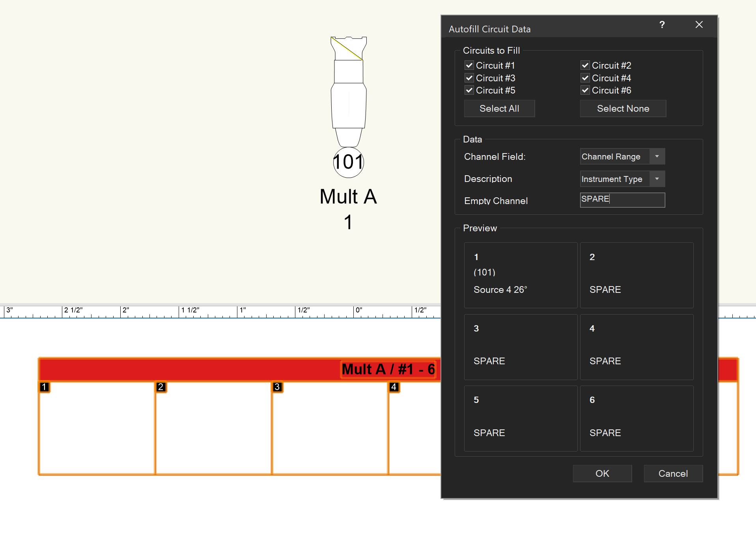Select circuit box number 1 marker
The image size is (756, 547).
point(44,387)
